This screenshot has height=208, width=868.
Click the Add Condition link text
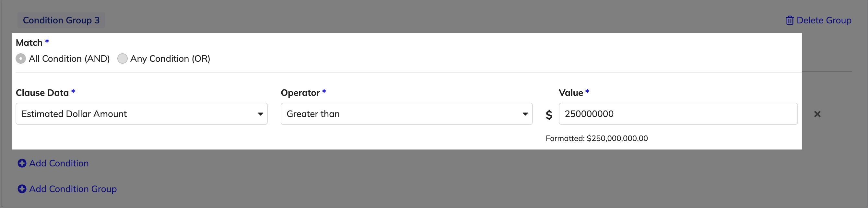click(x=59, y=163)
